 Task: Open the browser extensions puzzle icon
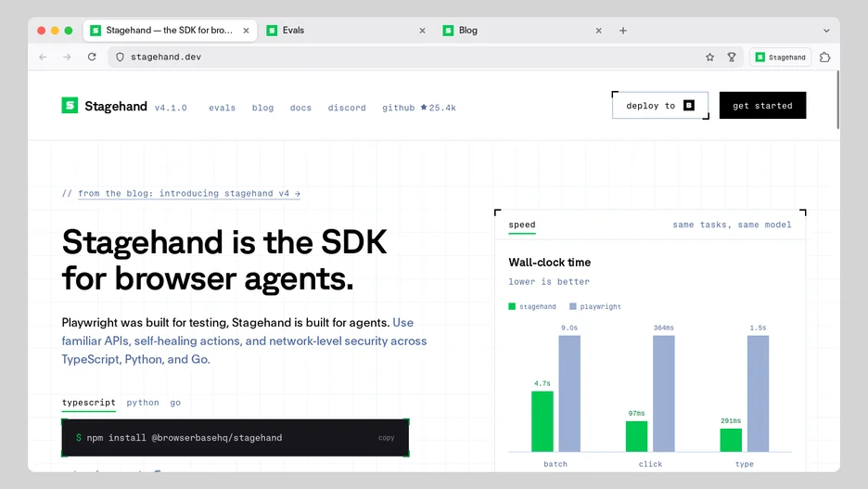824,57
